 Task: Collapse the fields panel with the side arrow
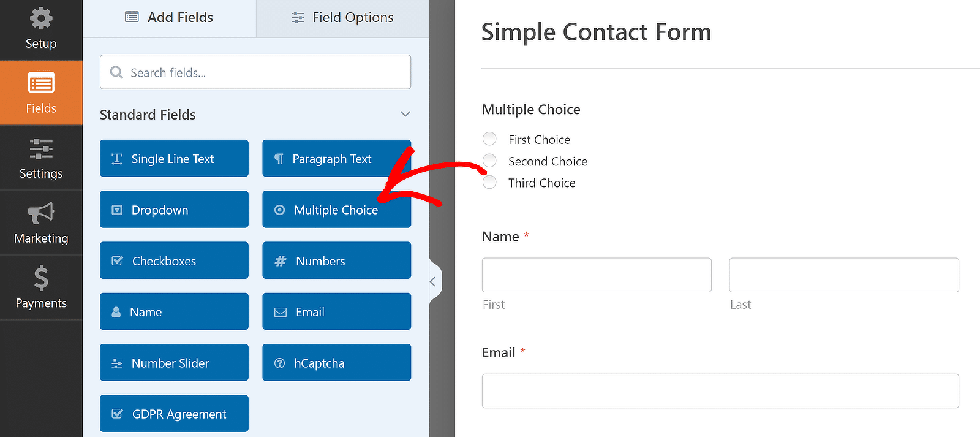click(x=433, y=281)
